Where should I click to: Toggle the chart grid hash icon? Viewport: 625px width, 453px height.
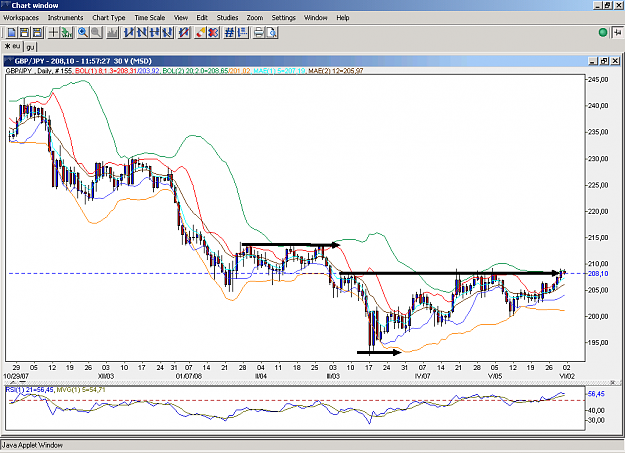pos(229,33)
